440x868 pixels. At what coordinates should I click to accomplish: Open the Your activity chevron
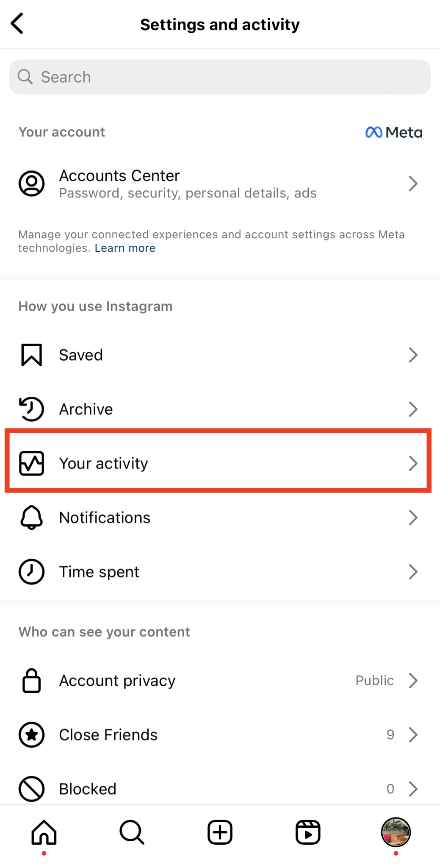(x=414, y=463)
